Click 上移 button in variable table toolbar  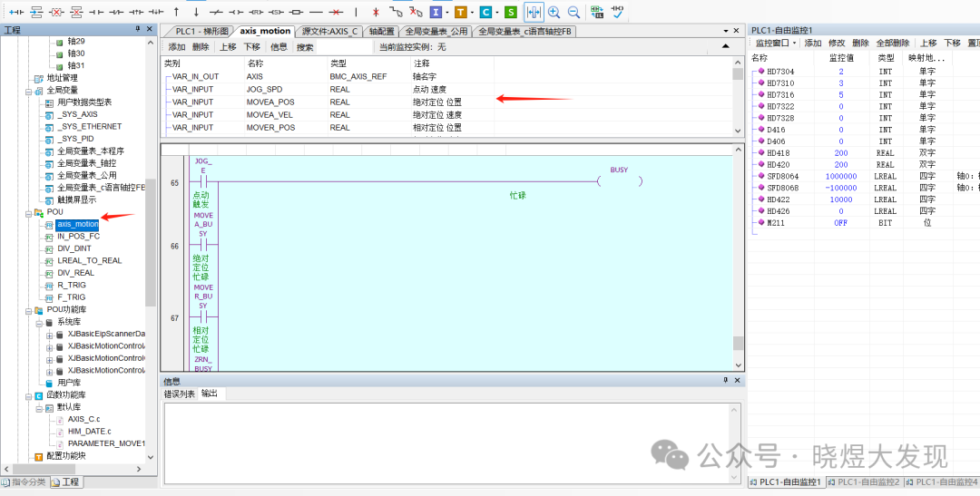click(x=228, y=47)
